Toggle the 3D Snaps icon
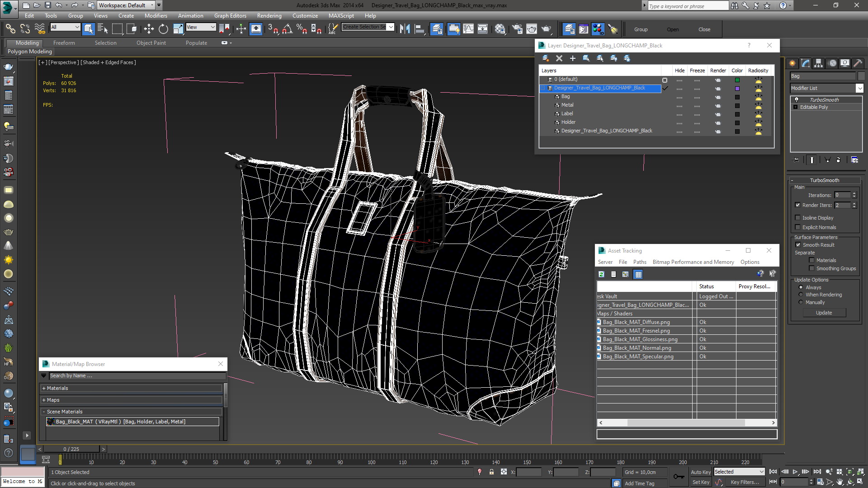The height and width of the screenshot is (488, 868). pyautogui.click(x=273, y=29)
